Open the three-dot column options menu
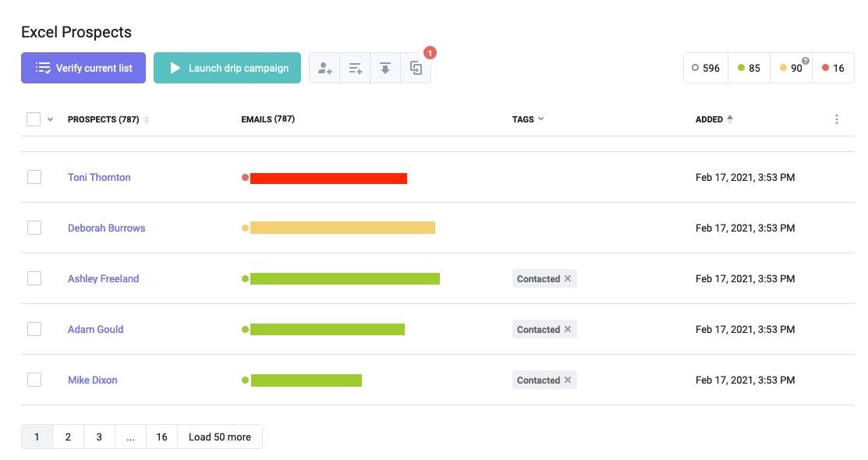Viewport: 868px width, 460px height. coord(837,119)
